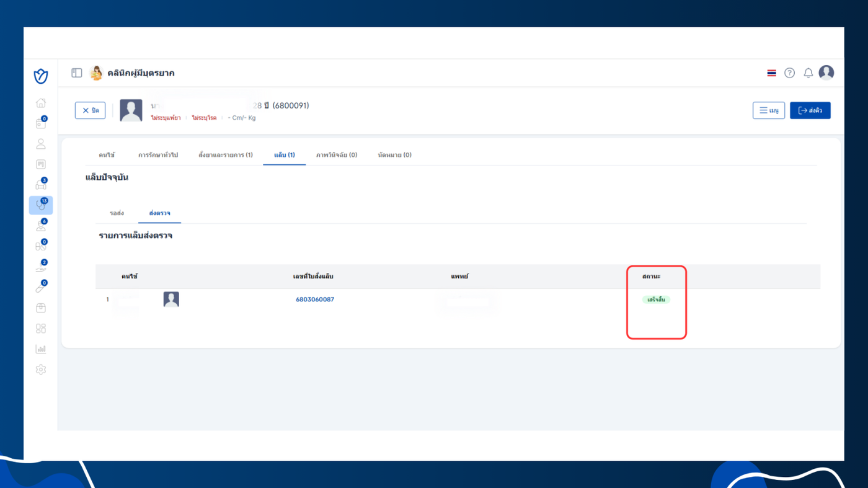Open lab order number 6803060087
Screen dimensions: 868x488
coord(315,299)
